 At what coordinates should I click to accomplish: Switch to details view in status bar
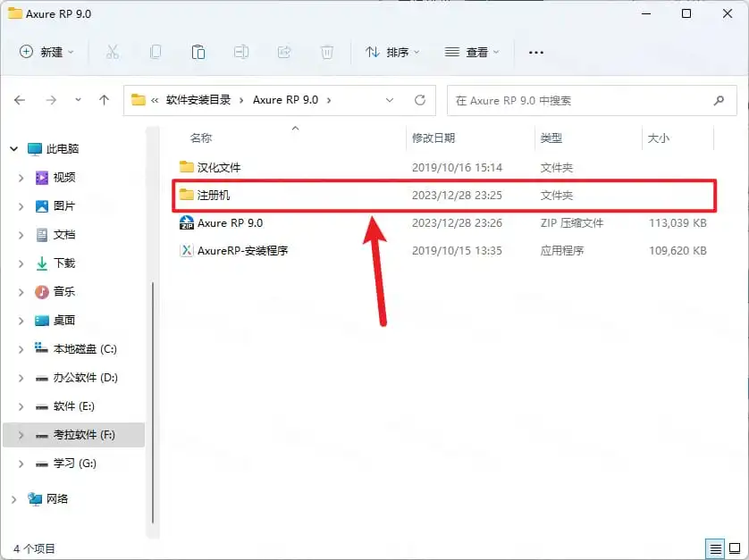715,548
